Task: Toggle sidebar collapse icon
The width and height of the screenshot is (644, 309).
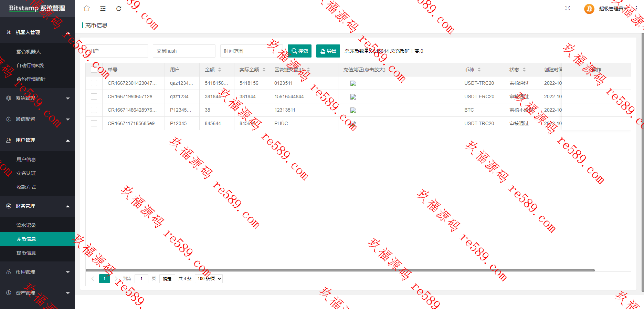Action: coord(103,9)
